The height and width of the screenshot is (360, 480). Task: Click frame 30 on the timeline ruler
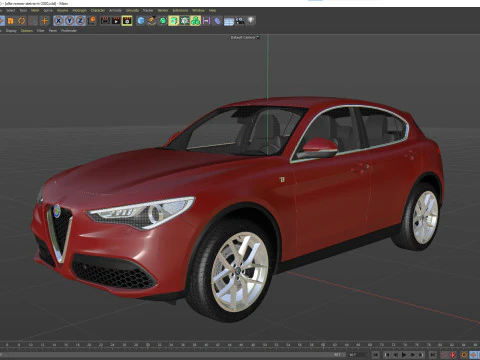click(147, 345)
